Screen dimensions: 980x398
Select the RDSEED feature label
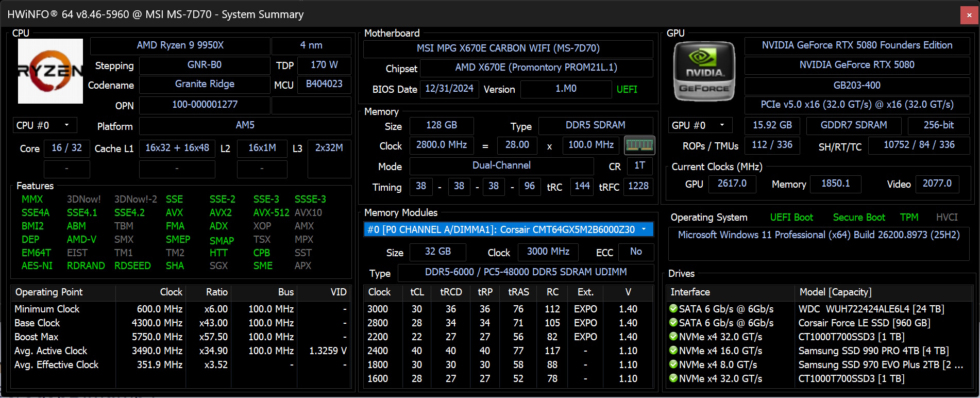pyautogui.click(x=132, y=266)
